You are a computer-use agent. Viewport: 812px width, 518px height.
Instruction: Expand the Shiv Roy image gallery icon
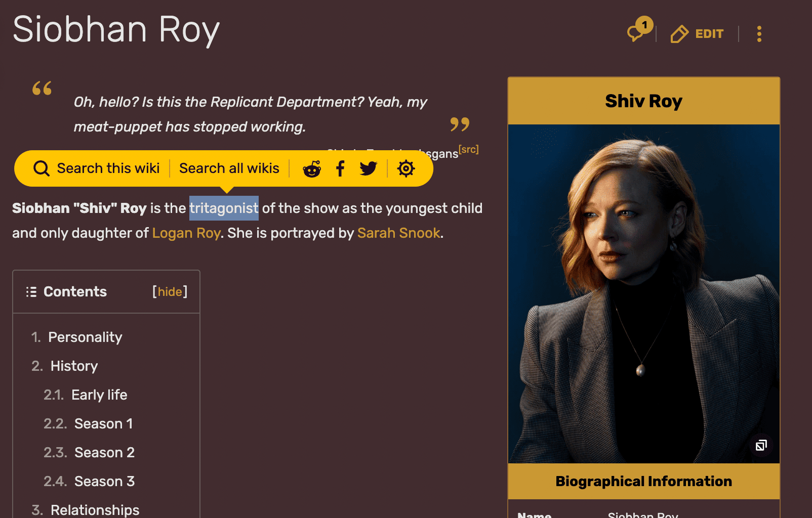pyautogui.click(x=761, y=445)
